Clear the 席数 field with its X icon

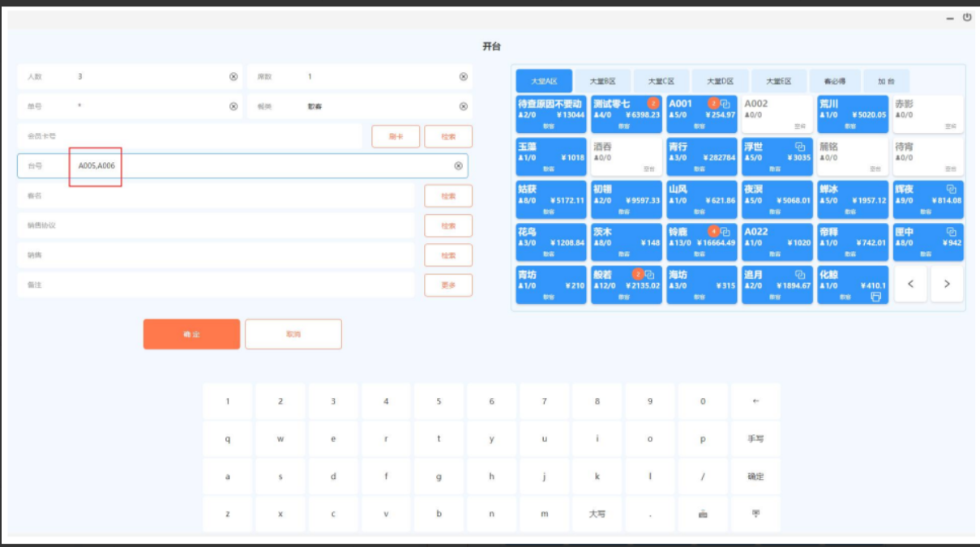(464, 77)
